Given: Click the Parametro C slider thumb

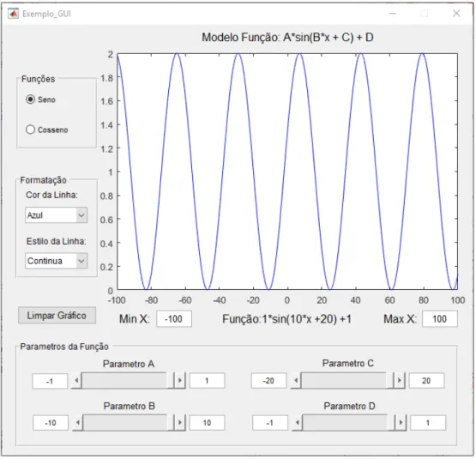Looking at the screenshot, I should pyautogui.click(x=391, y=381).
